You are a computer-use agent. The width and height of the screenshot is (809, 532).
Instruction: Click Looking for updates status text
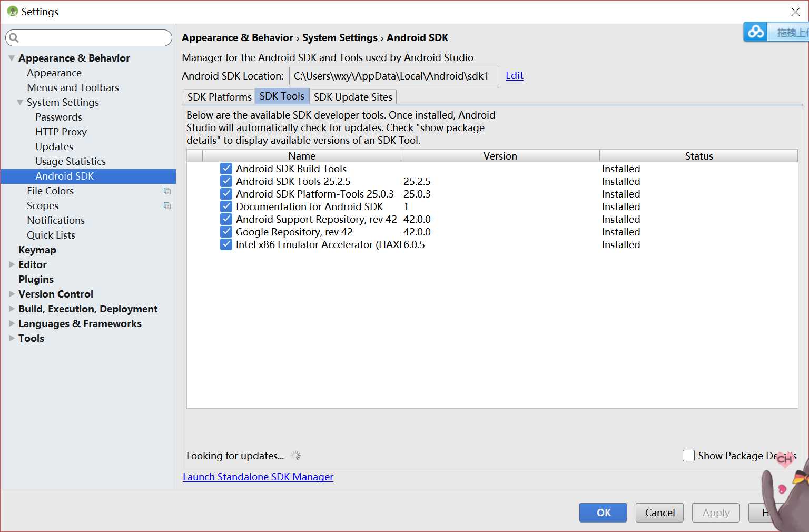[235, 456]
